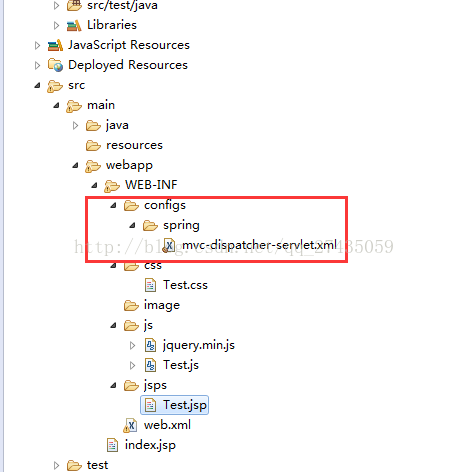
Task: Select the 'Libraries' tree label
Action: [112, 25]
